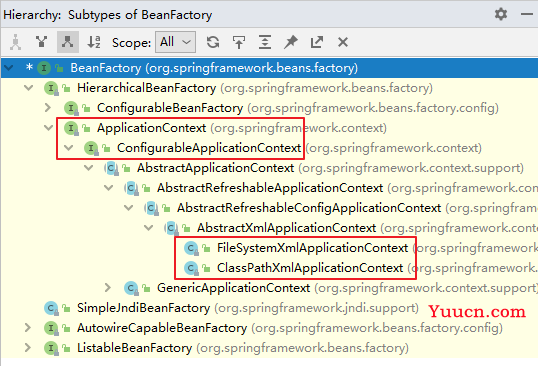Viewport: 538px width, 366px height.
Task: Expand all nodes in hierarchy
Action: (265, 42)
